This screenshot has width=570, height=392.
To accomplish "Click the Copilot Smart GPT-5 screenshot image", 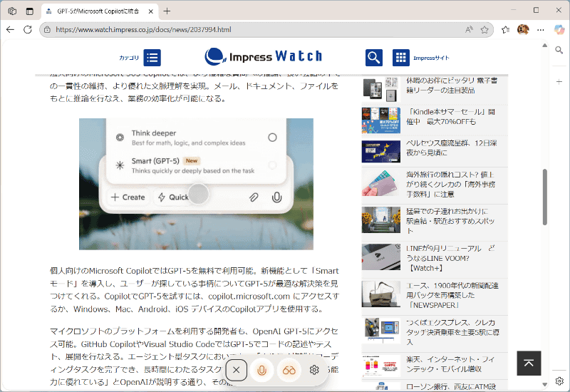I will (x=196, y=184).
